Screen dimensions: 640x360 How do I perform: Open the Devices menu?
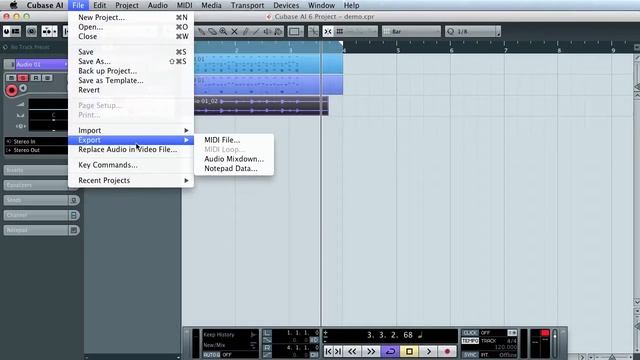coord(286,5)
